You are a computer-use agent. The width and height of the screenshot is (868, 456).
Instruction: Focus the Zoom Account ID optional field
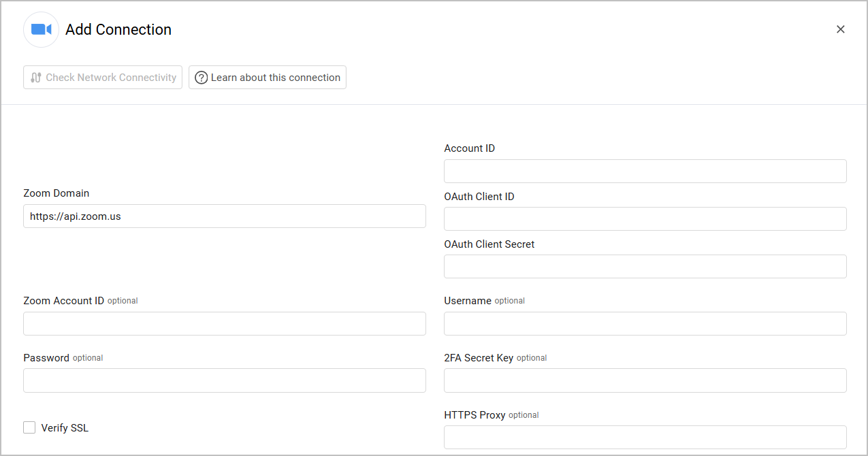(225, 323)
